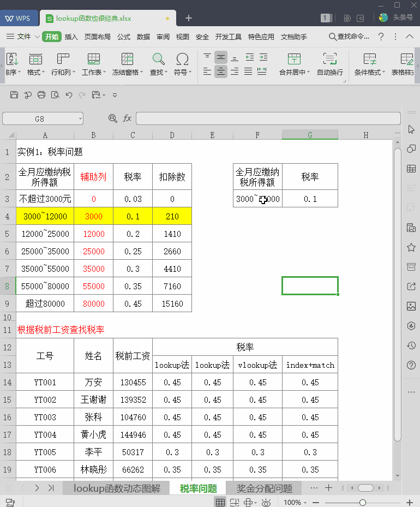Click the Symbol (符号) omega icon
420x507 pixels.
(x=182, y=59)
